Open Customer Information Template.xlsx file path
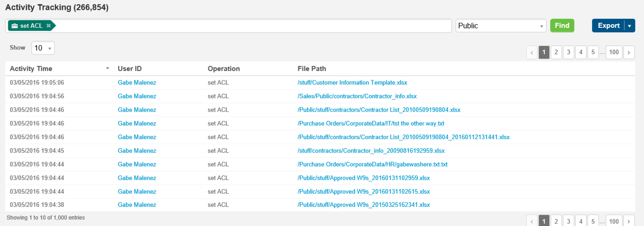Viewport: 644px width, 226px height. [352, 82]
